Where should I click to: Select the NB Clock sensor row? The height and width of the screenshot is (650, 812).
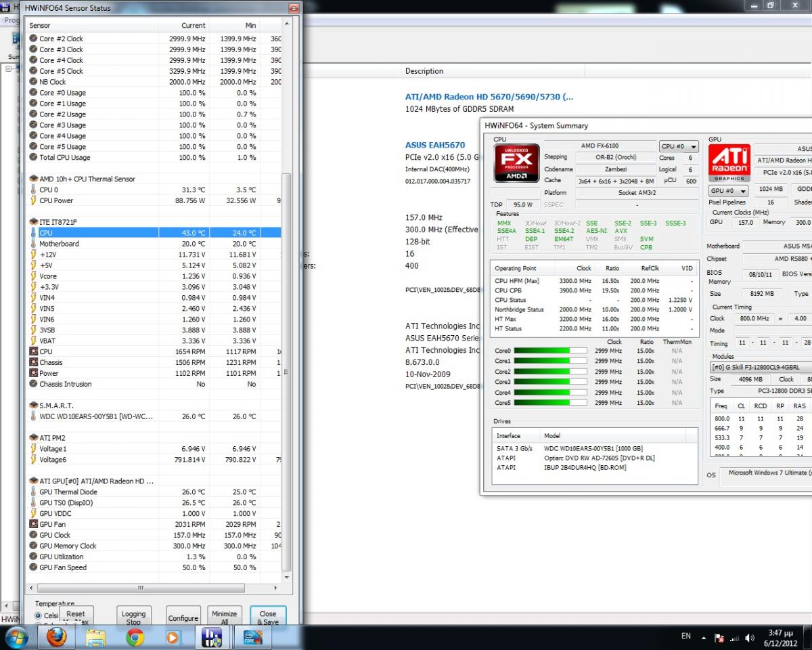point(154,82)
